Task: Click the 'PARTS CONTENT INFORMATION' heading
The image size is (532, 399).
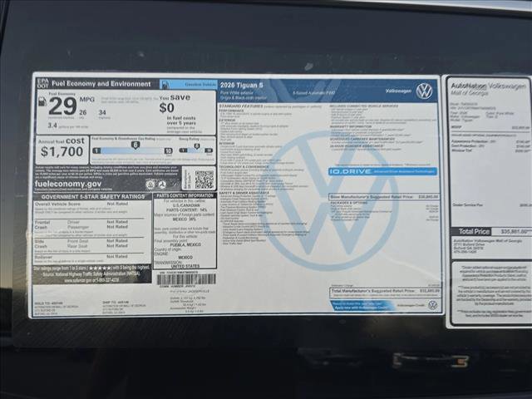Action: point(185,196)
